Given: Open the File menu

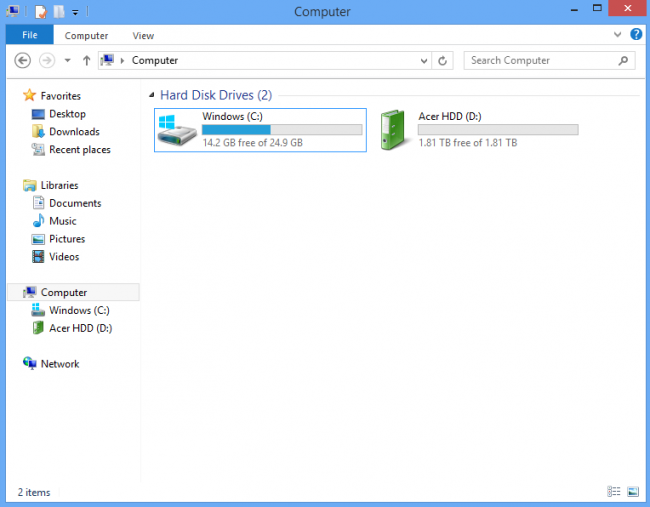Looking at the screenshot, I should click(29, 35).
